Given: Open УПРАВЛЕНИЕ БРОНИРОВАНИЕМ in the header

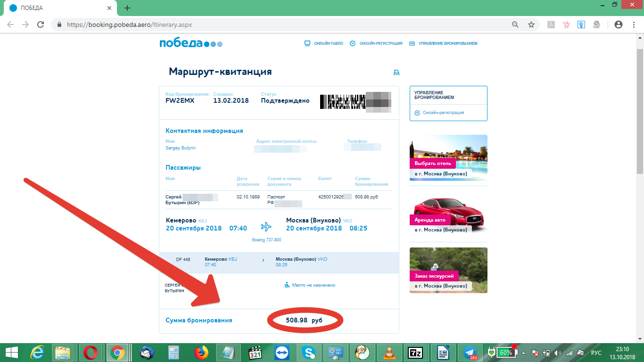Looking at the screenshot, I should pos(443,43).
